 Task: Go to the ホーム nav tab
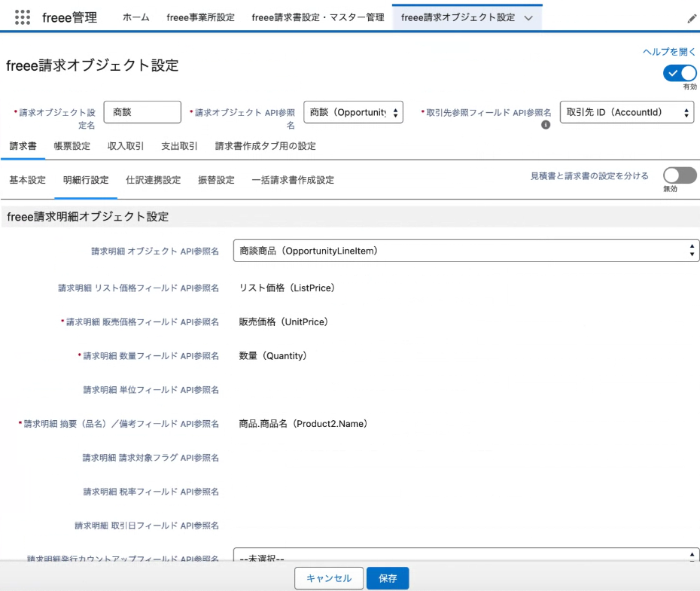pyautogui.click(x=135, y=17)
